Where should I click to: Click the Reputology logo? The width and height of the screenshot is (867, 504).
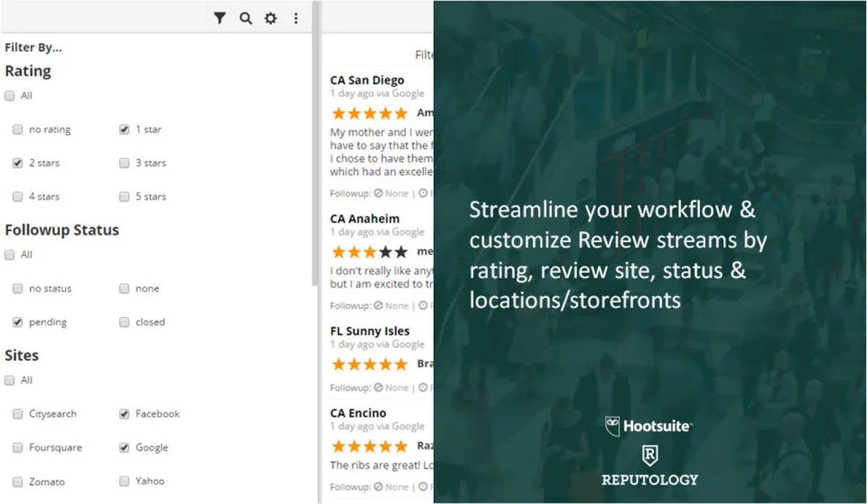tap(650, 466)
